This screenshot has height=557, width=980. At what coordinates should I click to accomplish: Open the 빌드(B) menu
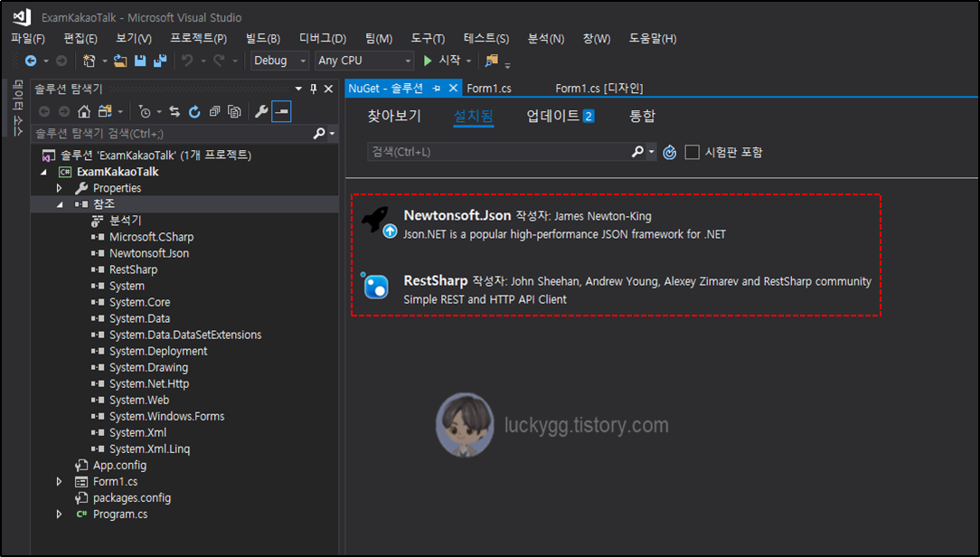262,38
